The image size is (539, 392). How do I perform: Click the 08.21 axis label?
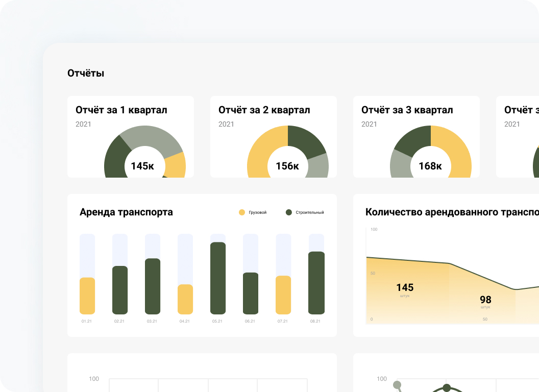tap(315, 321)
